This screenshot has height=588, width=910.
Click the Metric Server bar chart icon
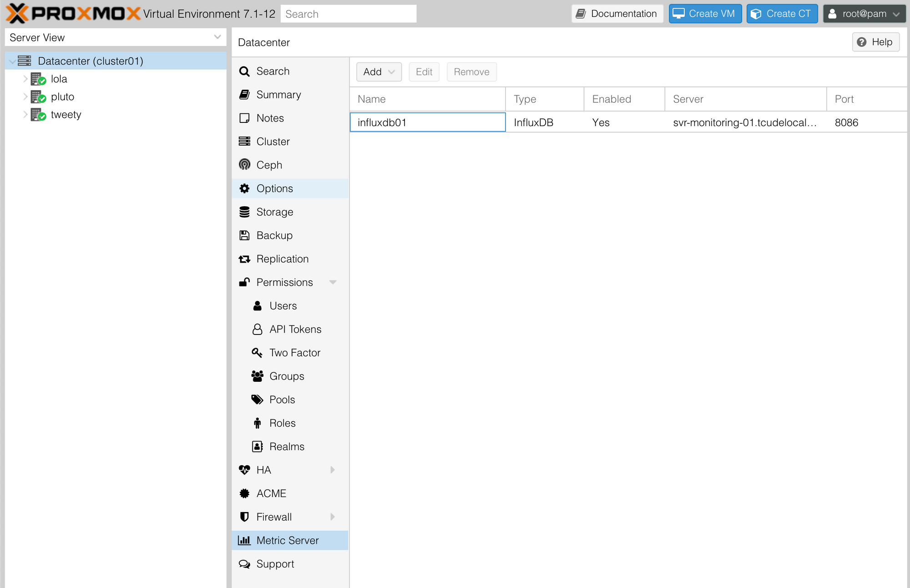[244, 541]
